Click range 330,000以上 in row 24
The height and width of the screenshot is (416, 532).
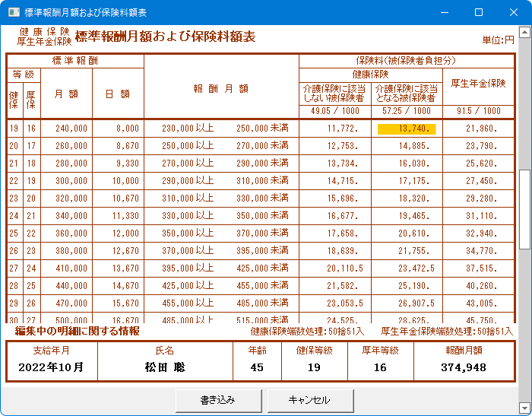point(188,216)
